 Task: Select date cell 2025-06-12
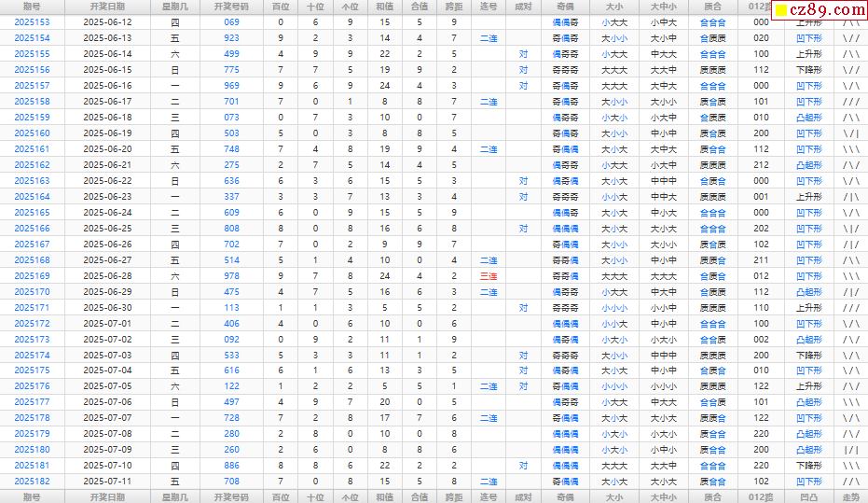(x=107, y=22)
